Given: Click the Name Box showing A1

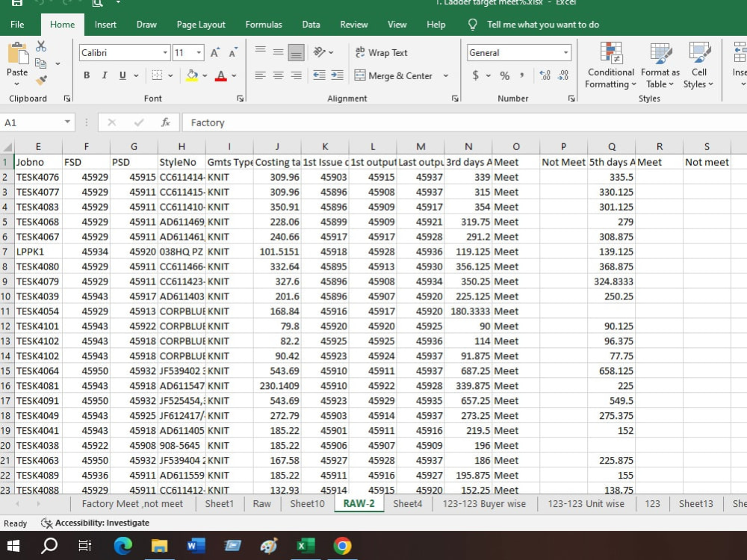Looking at the screenshot, I should 31,122.
